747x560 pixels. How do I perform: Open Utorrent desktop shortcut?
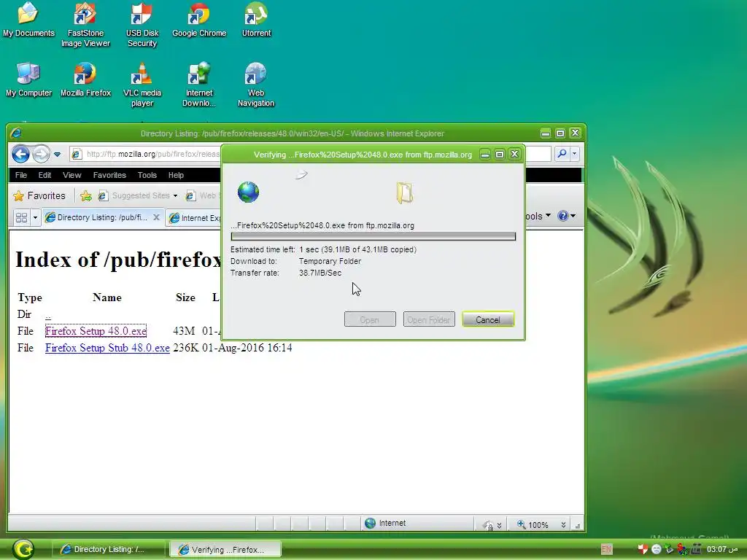[256, 20]
